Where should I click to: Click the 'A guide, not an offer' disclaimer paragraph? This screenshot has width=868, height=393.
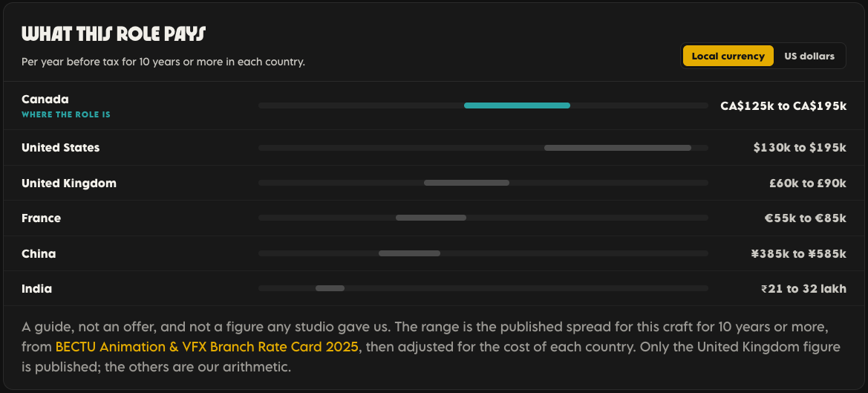pos(431,347)
